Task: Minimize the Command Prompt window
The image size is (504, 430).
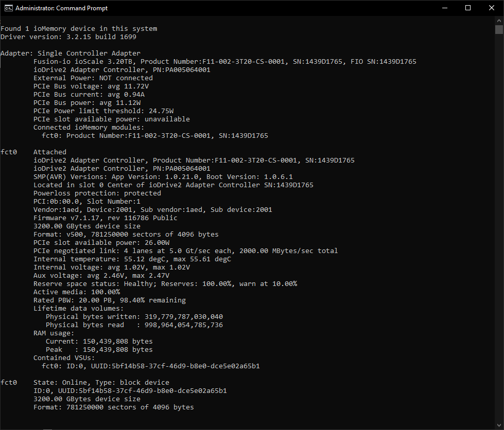Action: pos(444,8)
